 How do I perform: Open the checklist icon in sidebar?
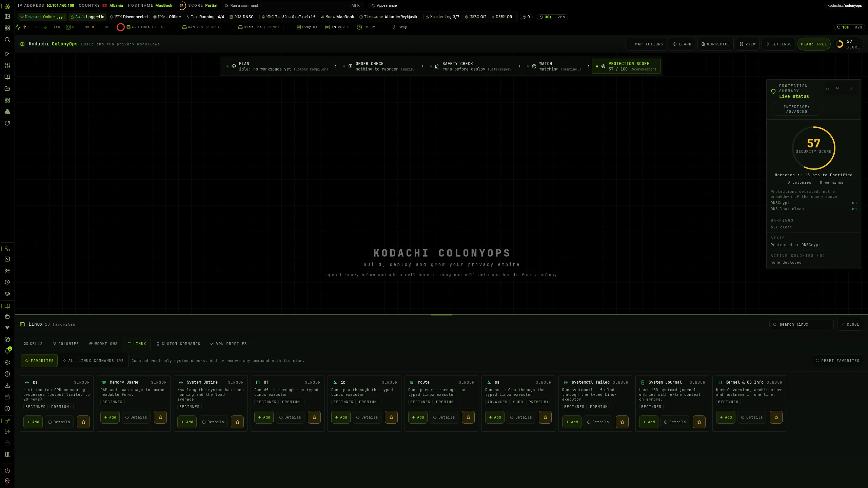[x=7, y=270]
